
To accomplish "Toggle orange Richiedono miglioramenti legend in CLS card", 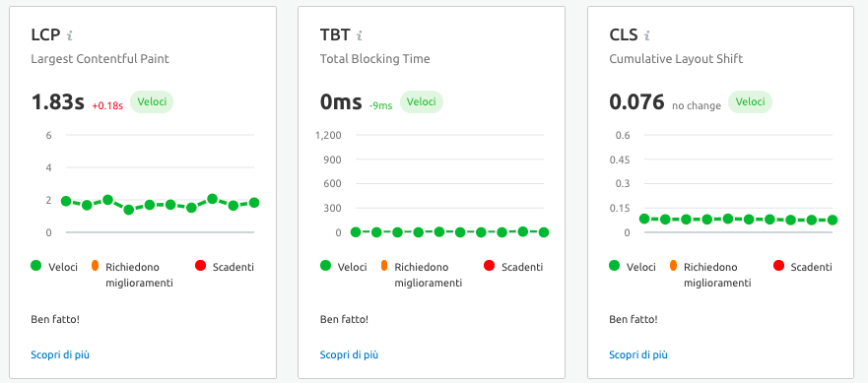I will [x=710, y=275].
